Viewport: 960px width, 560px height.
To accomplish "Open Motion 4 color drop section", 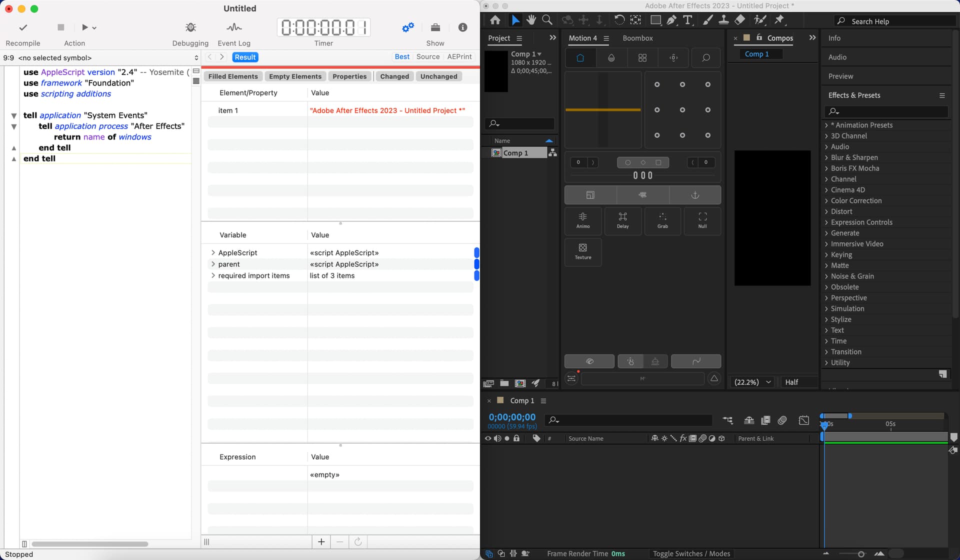I will click(611, 58).
